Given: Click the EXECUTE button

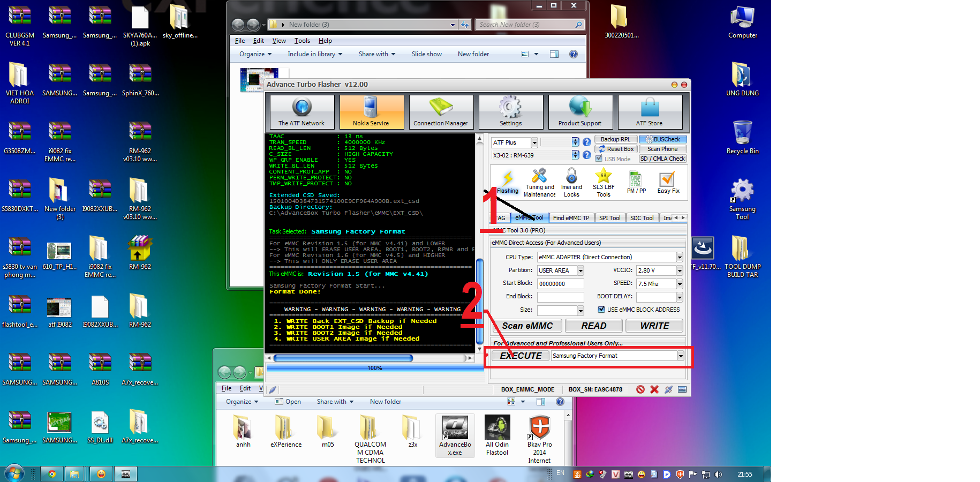Looking at the screenshot, I should click(521, 356).
